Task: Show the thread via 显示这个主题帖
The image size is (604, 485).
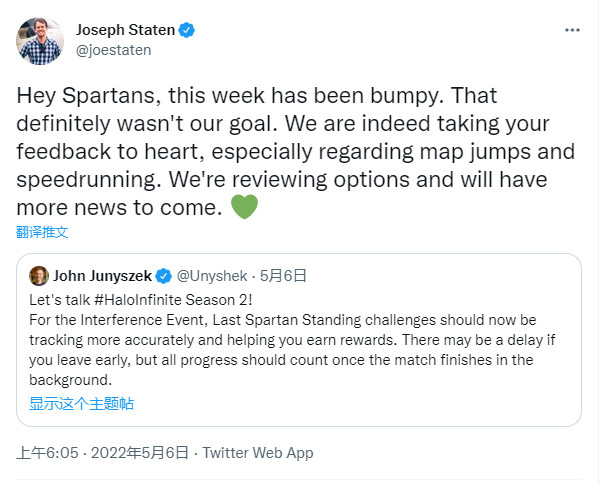Action: pos(82,404)
